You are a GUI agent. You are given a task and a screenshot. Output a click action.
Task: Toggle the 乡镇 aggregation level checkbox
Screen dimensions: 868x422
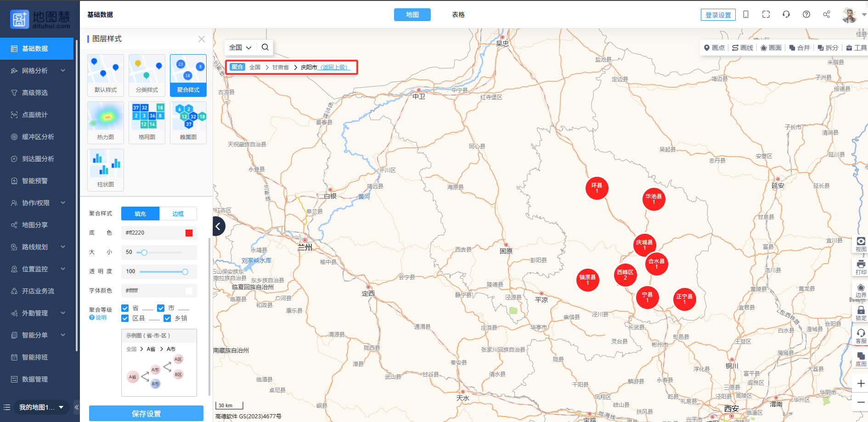pyautogui.click(x=167, y=318)
